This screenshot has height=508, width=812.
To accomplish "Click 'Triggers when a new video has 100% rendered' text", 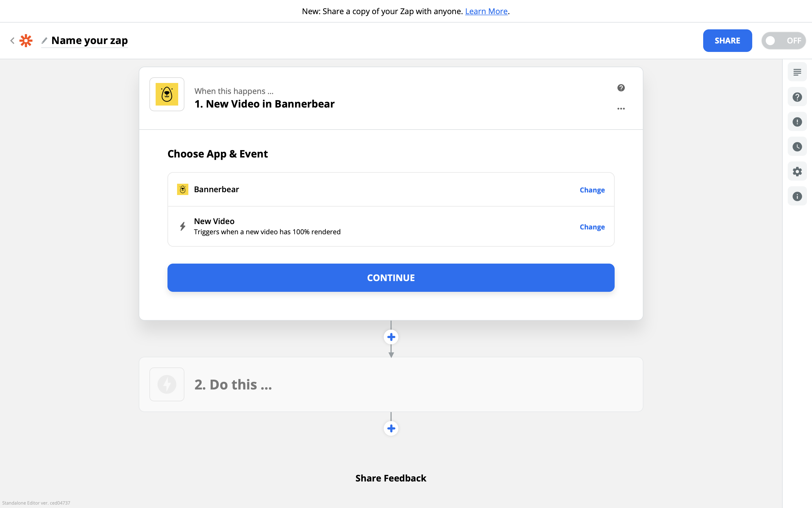I will 267,232.
